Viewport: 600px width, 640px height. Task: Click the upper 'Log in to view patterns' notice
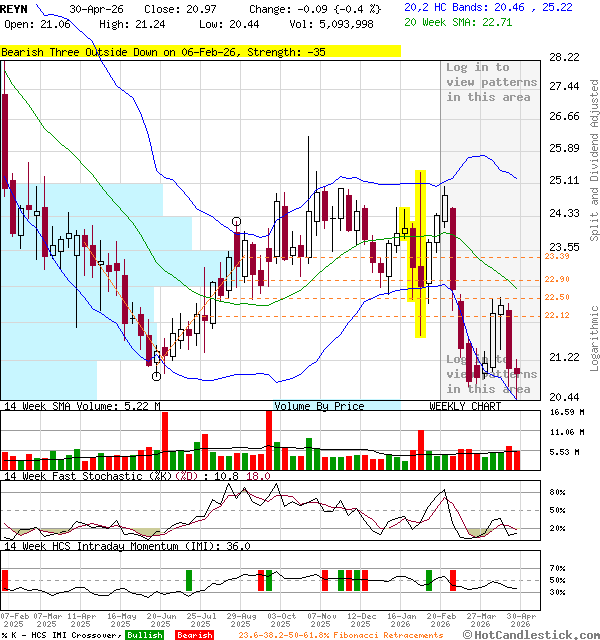(490, 82)
